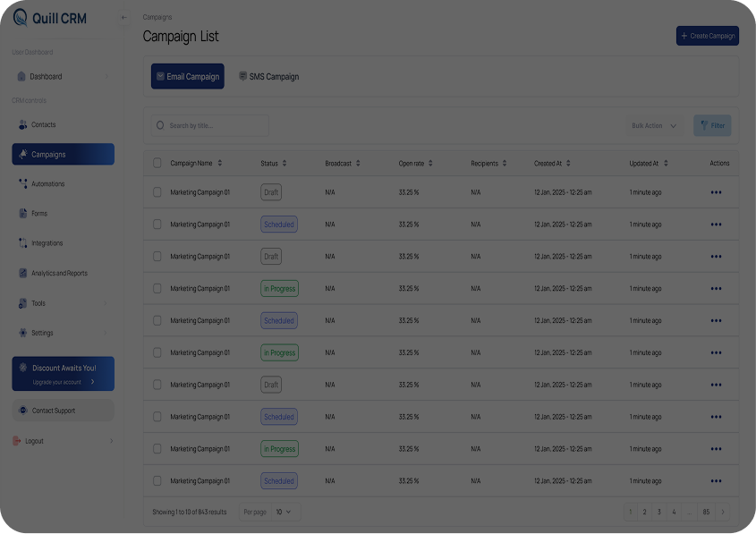This screenshot has width=756, height=534.
Task: Open Contacts from sidebar icon
Action: click(23, 125)
